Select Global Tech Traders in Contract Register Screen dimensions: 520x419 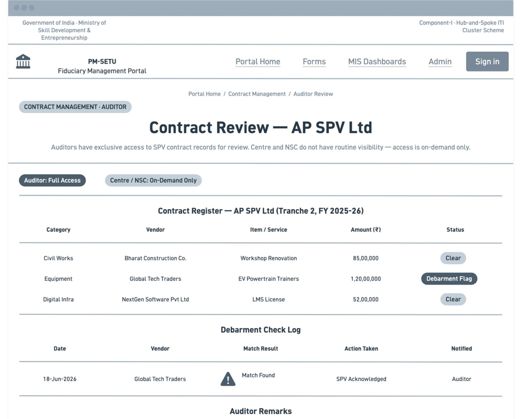[155, 279]
